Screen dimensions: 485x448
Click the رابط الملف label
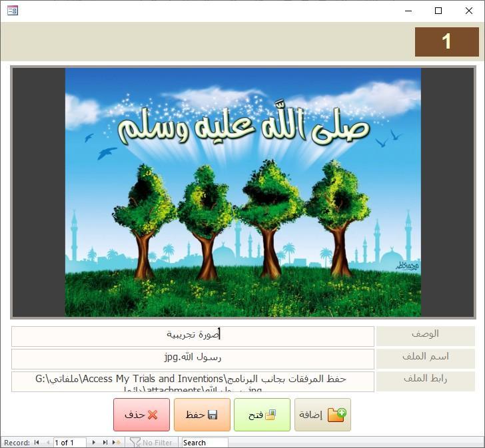coord(425,381)
